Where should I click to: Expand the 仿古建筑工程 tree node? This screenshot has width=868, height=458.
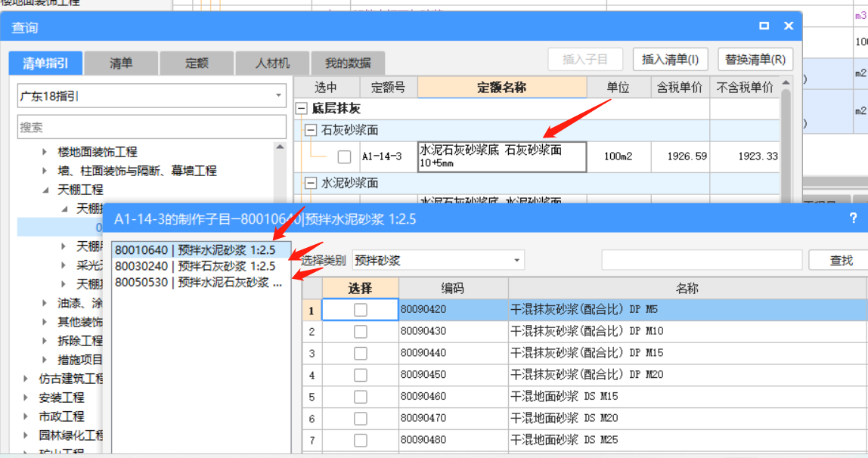[26, 379]
